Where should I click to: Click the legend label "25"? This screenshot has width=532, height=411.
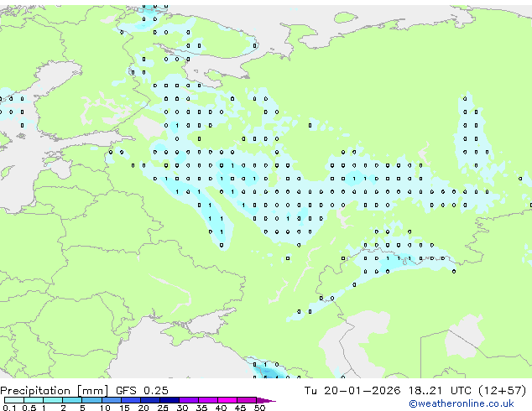pos(163,408)
